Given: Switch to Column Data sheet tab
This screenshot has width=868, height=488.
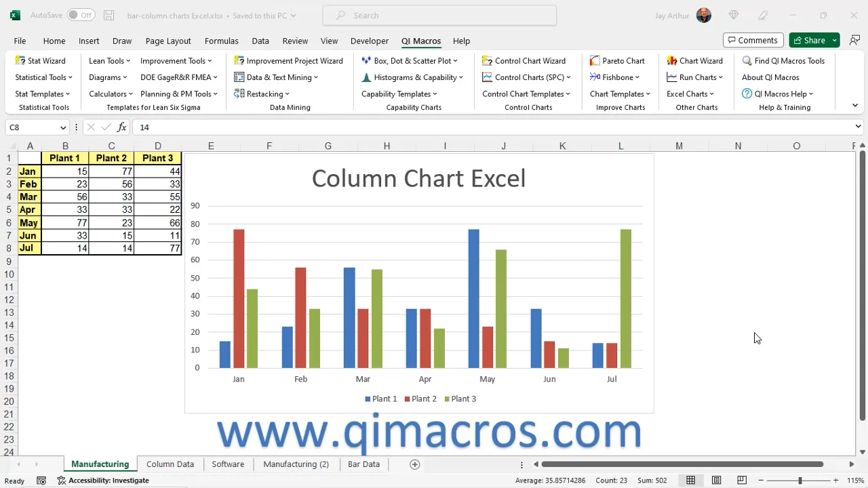Looking at the screenshot, I should pos(170,464).
